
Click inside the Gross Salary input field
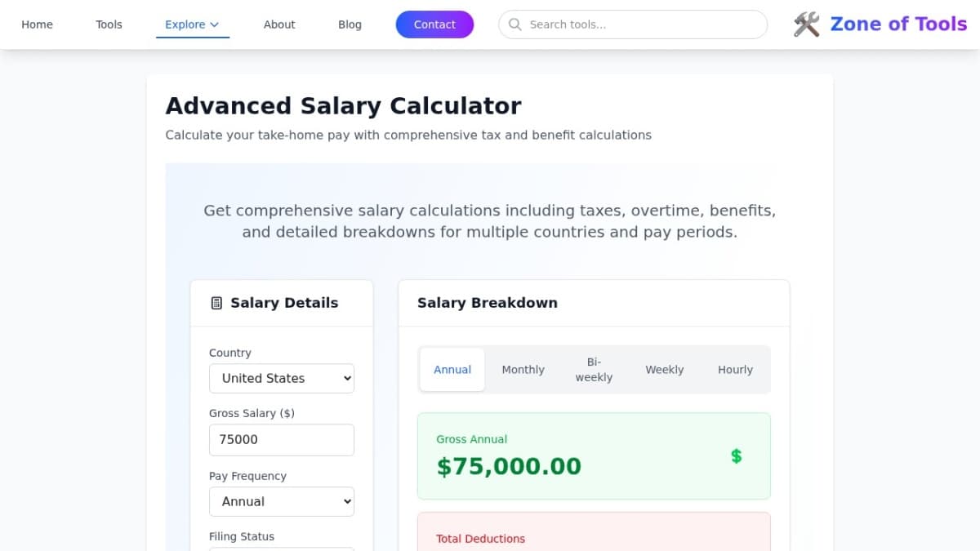tap(282, 439)
